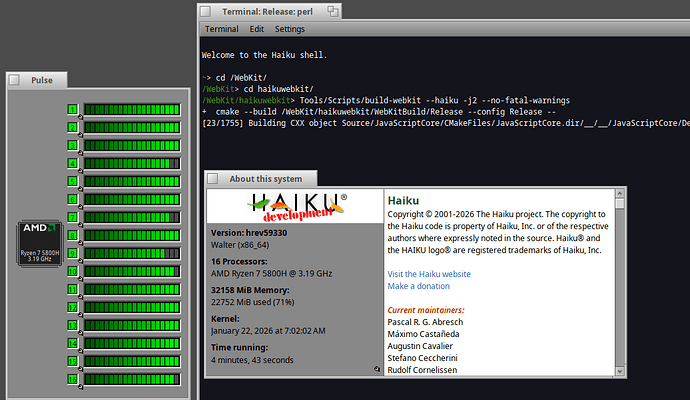Open the Terminal menu
This screenshot has height=400, width=690.
[221, 29]
